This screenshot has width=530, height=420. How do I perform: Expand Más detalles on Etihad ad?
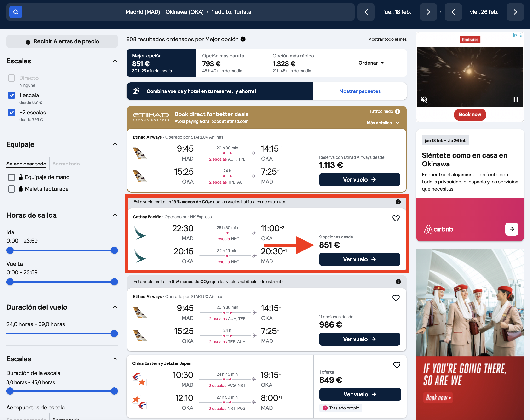point(383,123)
